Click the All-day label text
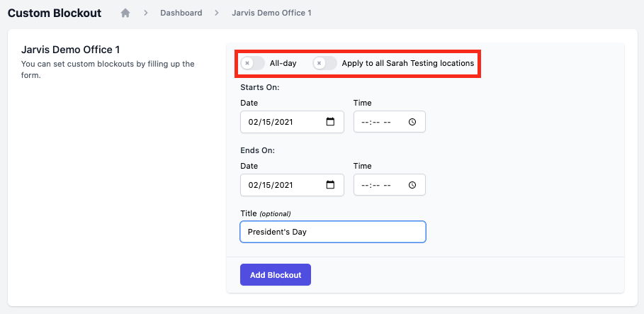The image size is (644, 314). tap(283, 63)
